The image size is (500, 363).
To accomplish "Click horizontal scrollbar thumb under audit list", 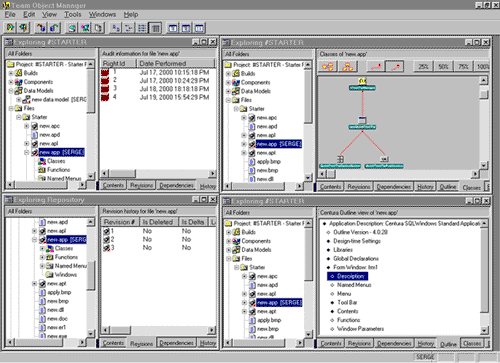I will point(123,173).
